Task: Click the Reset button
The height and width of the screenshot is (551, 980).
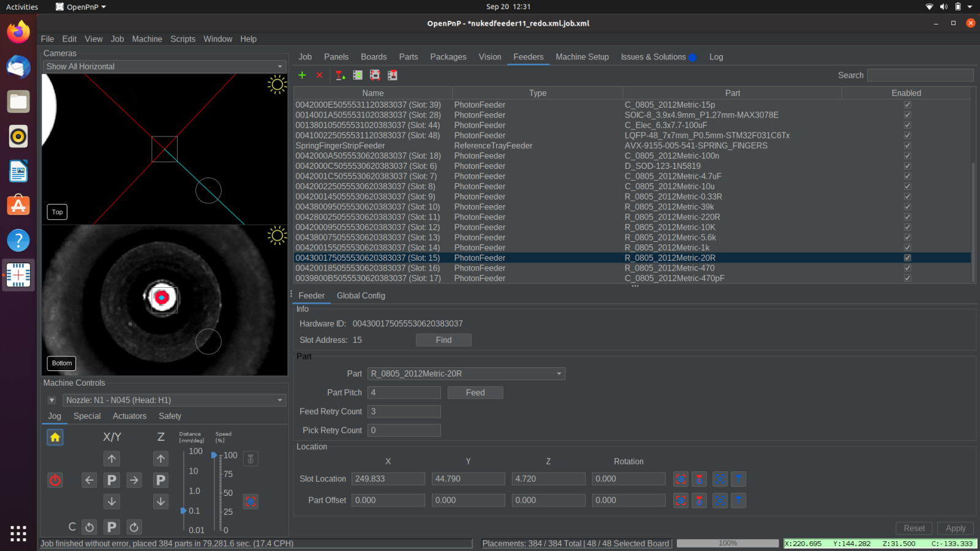Action: coord(914,528)
